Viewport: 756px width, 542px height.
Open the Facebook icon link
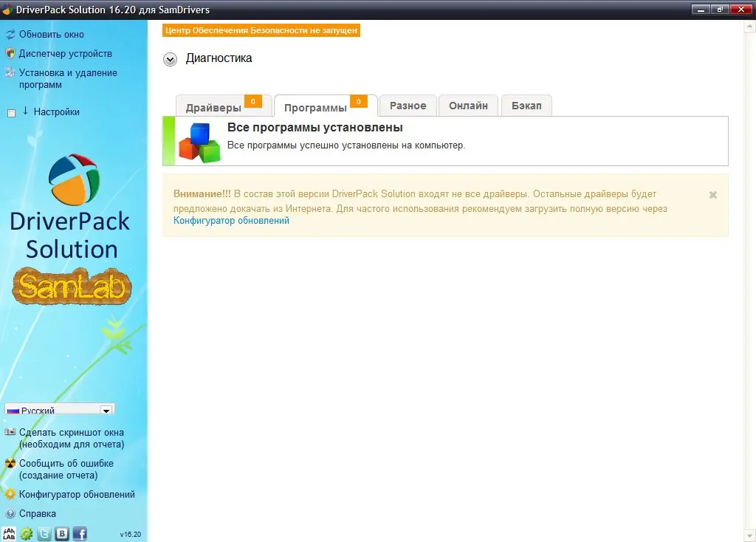point(80,533)
